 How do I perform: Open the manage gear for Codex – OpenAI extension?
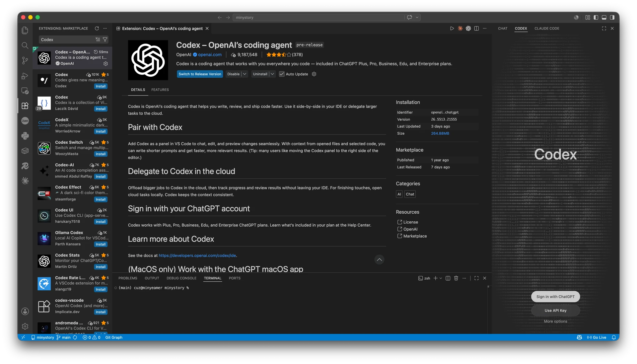coord(106,63)
